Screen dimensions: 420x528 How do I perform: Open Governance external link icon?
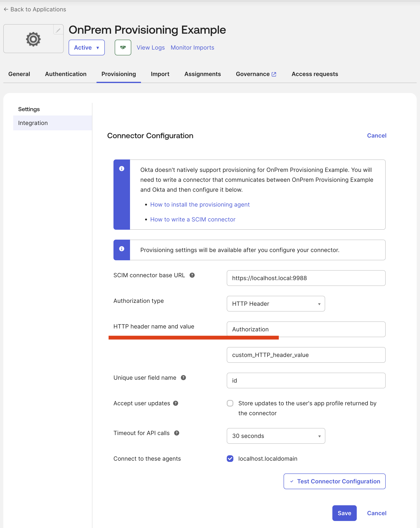click(x=274, y=74)
